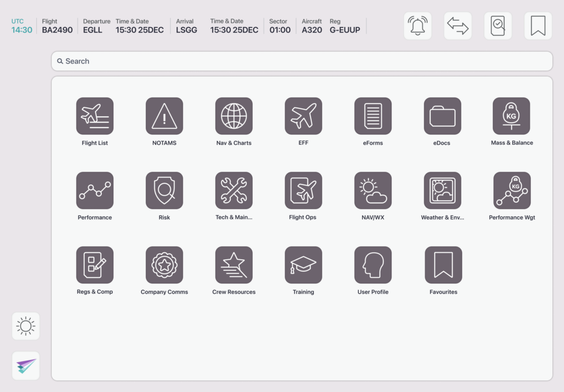Open the eDocs folder icon
The height and width of the screenshot is (392, 564).
tap(442, 116)
